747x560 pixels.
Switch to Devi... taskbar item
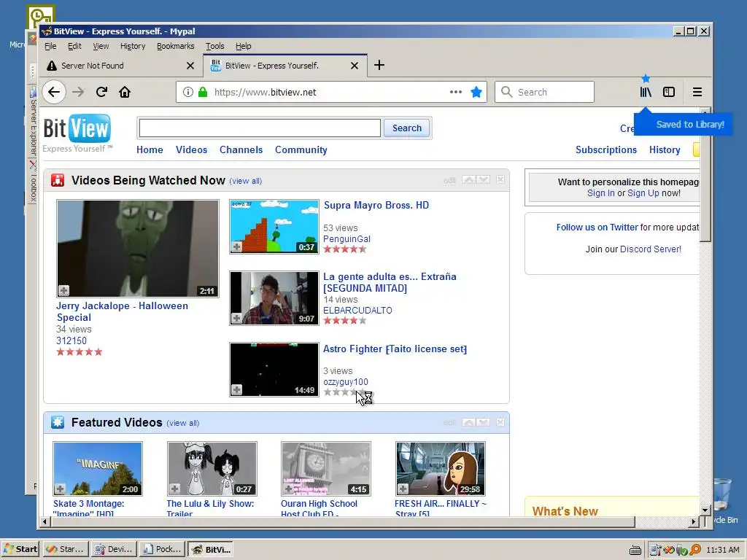[x=115, y=549]
